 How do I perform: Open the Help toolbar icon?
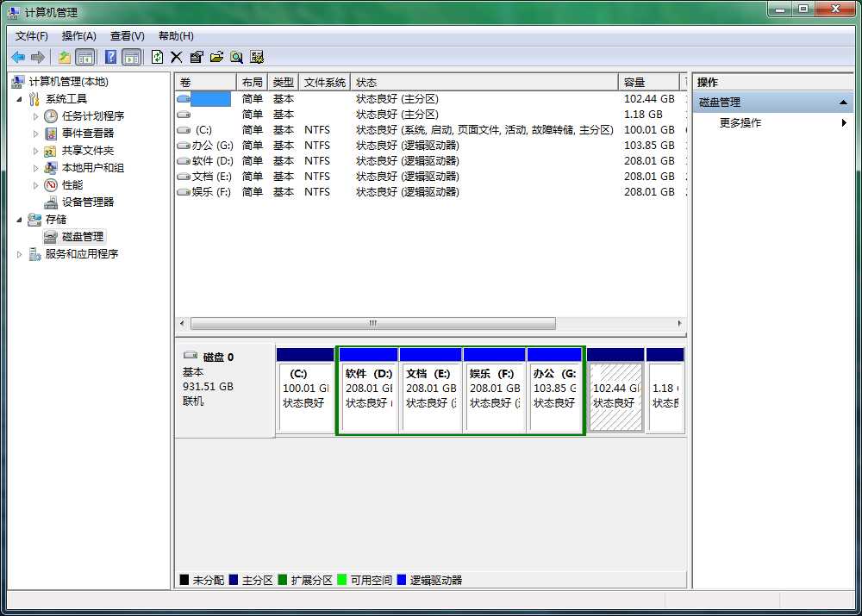pyautogui.click(x=110, y=57)
